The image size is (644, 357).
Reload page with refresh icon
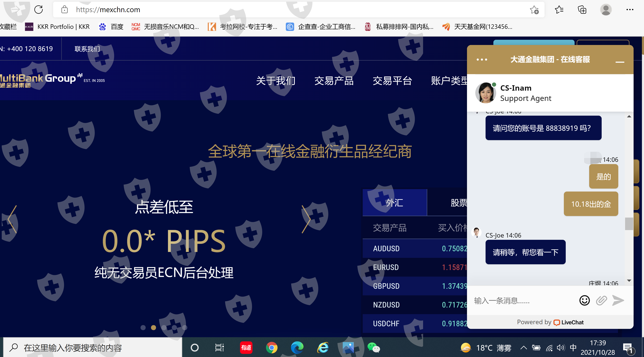pyautogui.click(x=39, y=10)
